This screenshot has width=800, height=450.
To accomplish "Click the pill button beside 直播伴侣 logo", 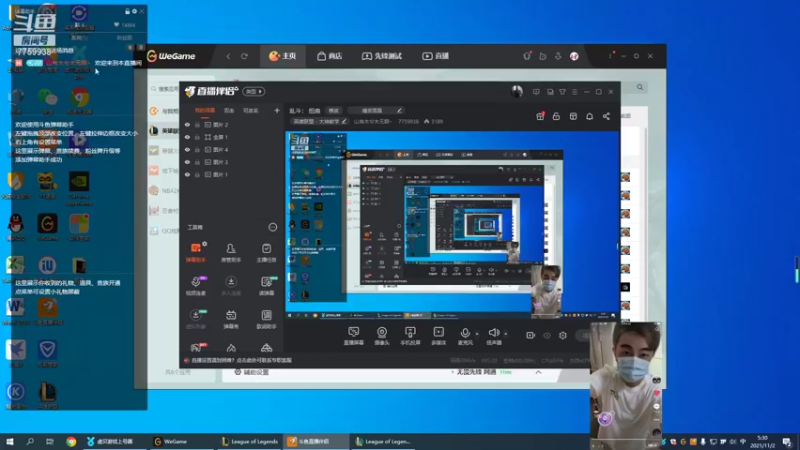I will [254, 91].
